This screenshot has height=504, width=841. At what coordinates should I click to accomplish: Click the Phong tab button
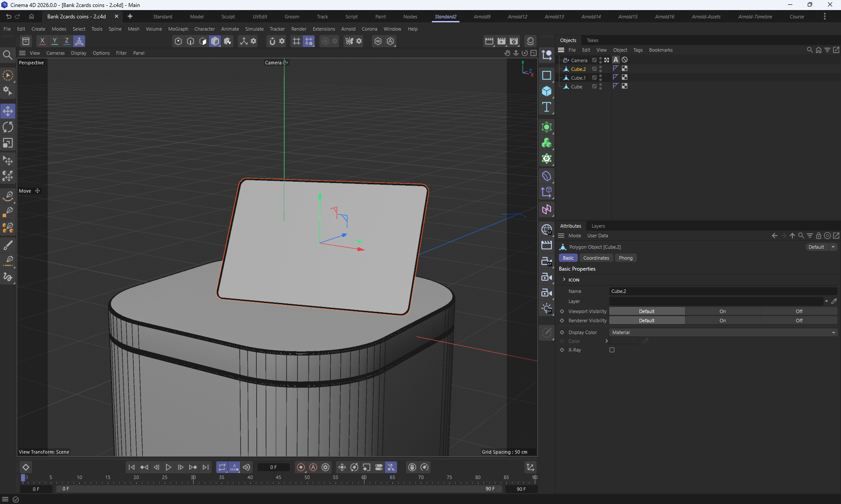pyautogui.click(x=625, y=258)
